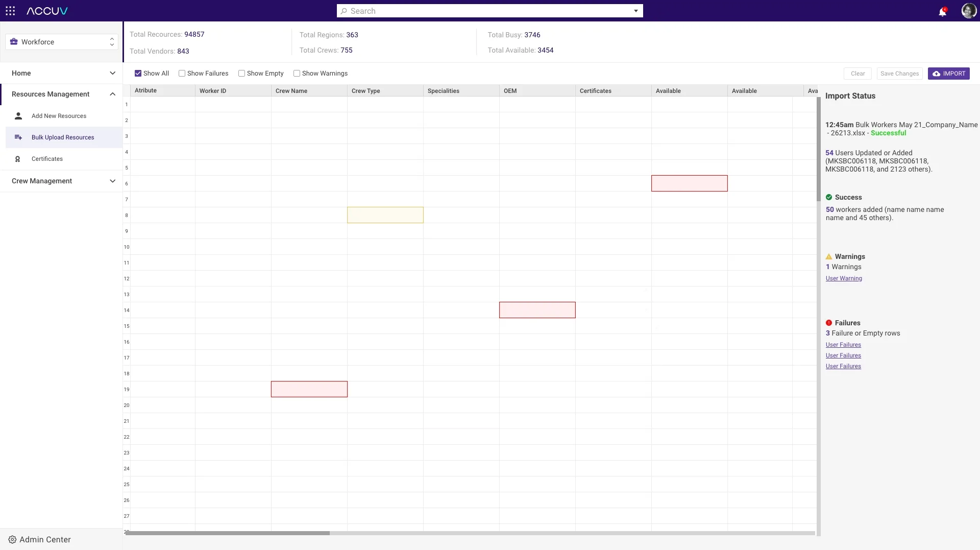Expand the Home menu chevron
Screen dimensions: 980x550
click(x=112, y=73)
